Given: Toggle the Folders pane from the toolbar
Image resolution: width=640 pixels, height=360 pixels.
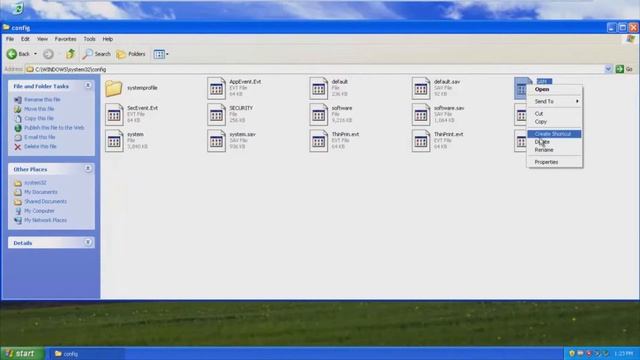Looking at the screenshot, I should (x=131, y=54).
